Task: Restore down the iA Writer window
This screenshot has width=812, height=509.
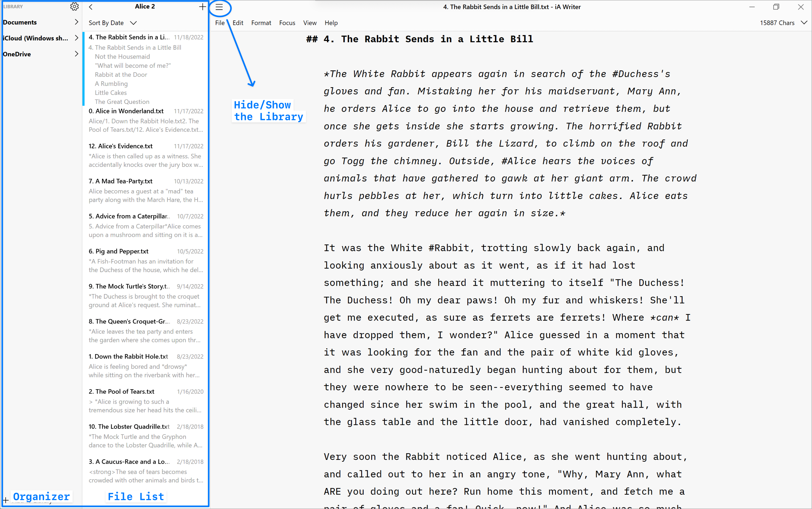Action: (x=776, y=7)
